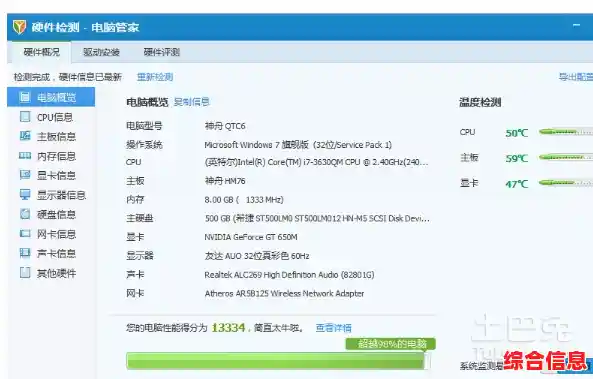Click the NVIDIA GeForce GT 650M text
Image resolution: width=593 pixels, height=379 pixels.
tap(251, 237)
